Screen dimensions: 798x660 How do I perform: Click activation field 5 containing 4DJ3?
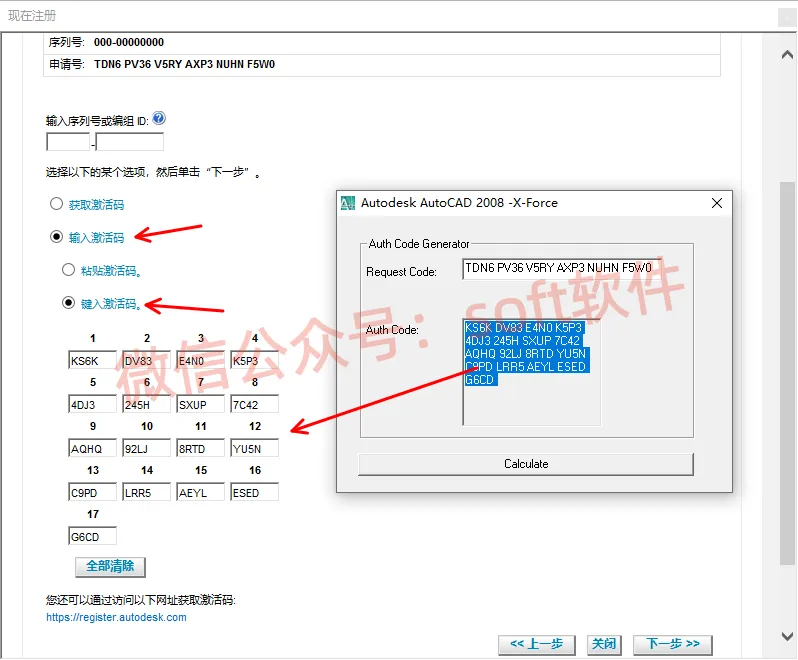pyautogui.click(x=93, y=404)
